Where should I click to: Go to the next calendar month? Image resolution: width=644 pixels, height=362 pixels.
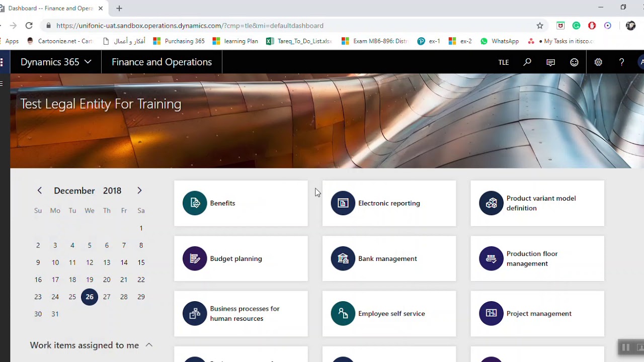click(x=139, y=191)
